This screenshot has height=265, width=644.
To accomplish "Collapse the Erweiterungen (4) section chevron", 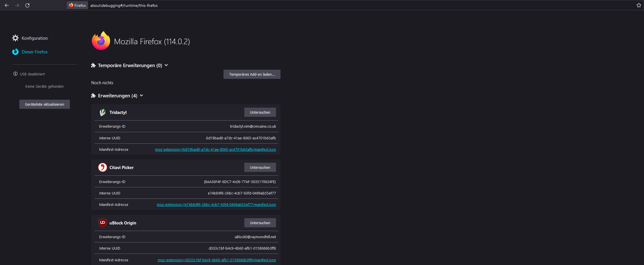I will (141, 95).
